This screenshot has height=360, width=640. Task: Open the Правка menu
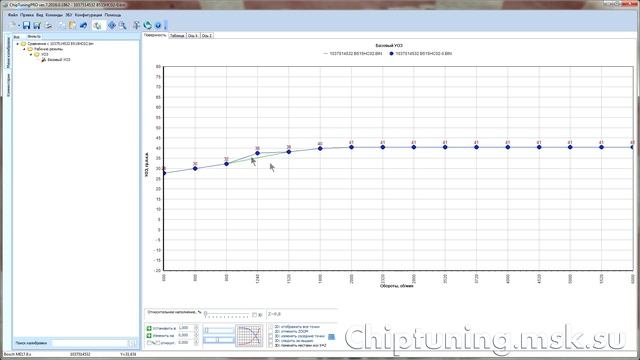click(27, 15)
